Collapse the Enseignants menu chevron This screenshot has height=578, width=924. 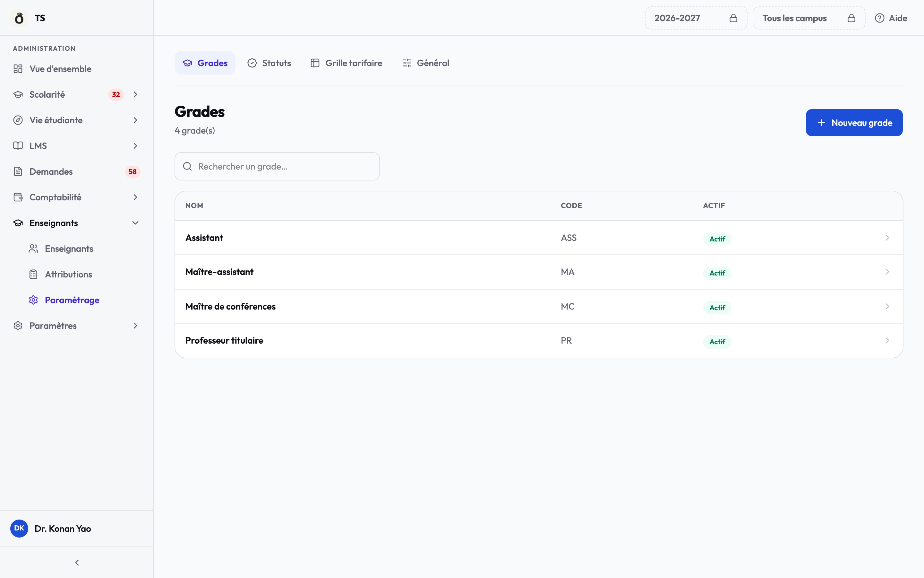(135, 223)
